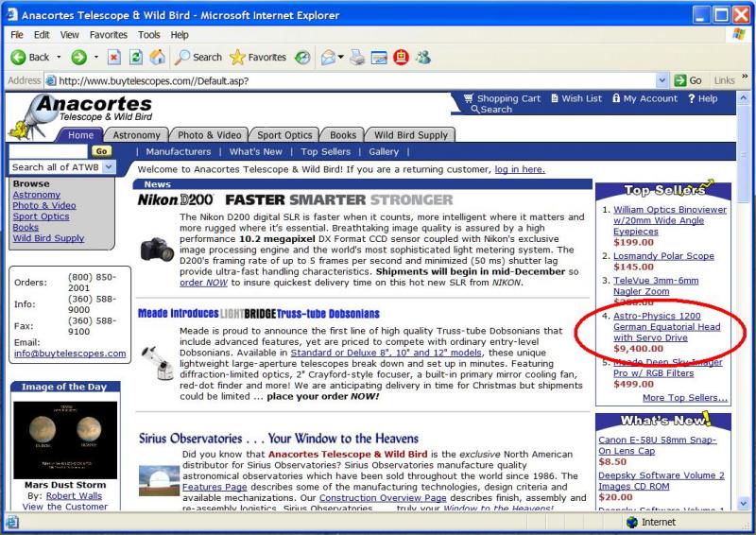Refresh the page with the Refresh icon
The image size is (756, 535).
[x=136, y=58]
